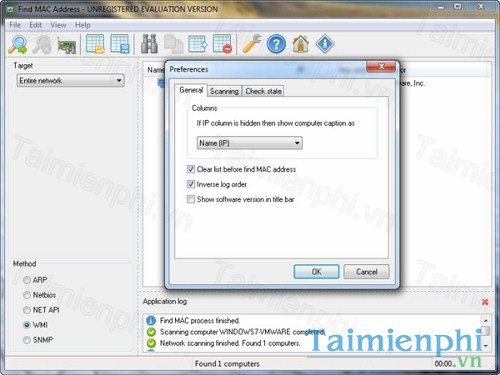This screenshot has height=375, width=500.
Task: Open list from file table icon
Action: point(95,44)
